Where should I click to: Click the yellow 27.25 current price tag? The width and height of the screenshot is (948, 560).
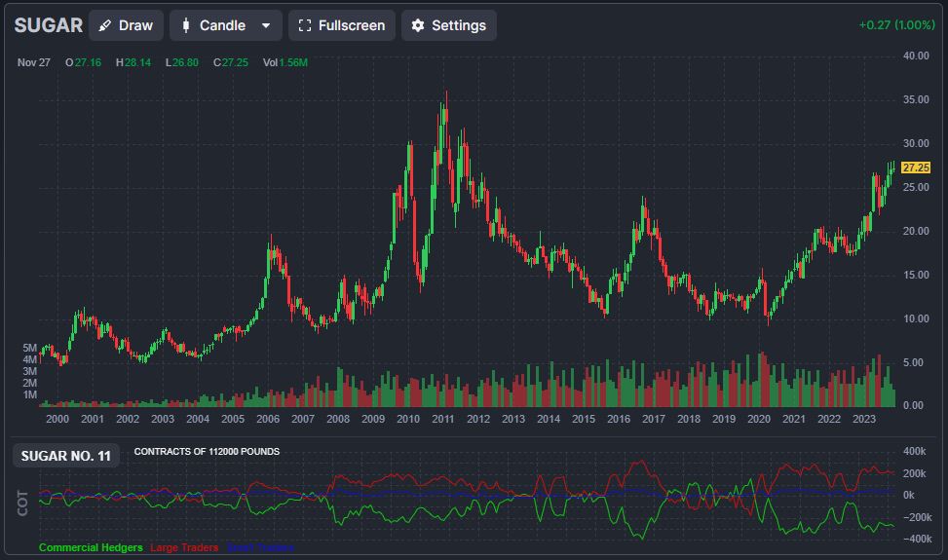(916, 168)
